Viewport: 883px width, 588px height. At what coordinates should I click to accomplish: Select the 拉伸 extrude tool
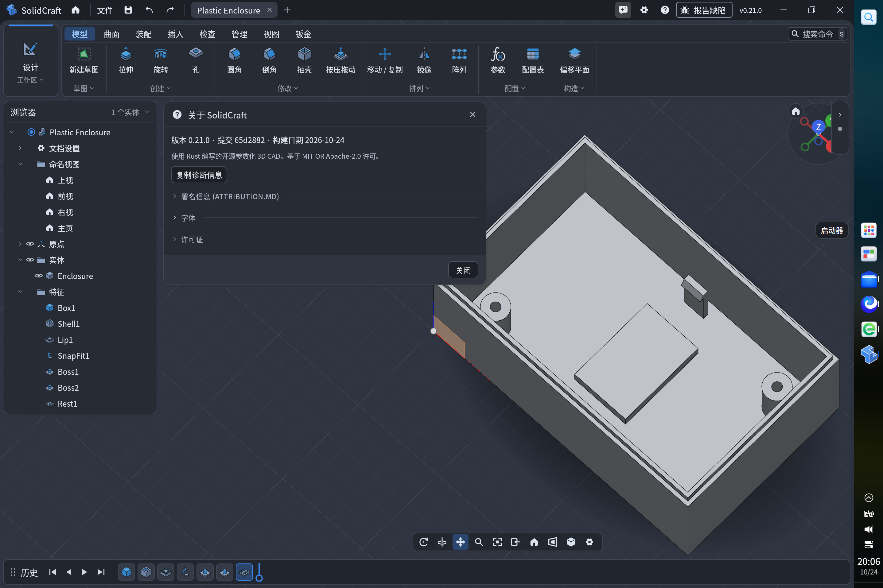[126, 61]
